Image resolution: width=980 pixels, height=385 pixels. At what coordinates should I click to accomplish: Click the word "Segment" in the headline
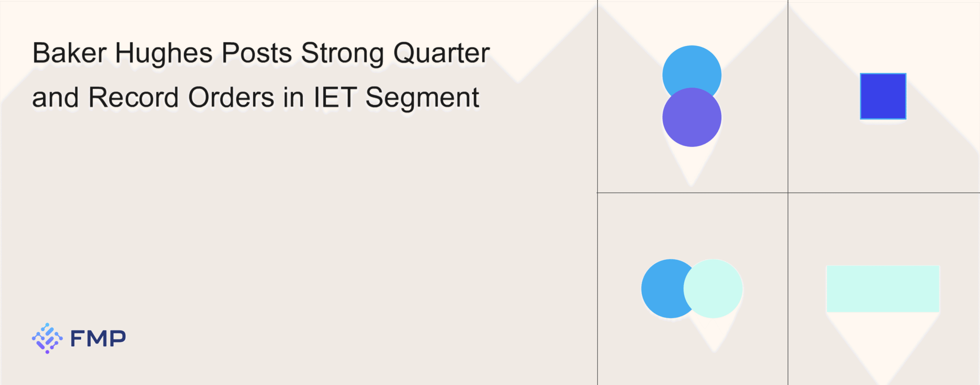pos(422,98)
